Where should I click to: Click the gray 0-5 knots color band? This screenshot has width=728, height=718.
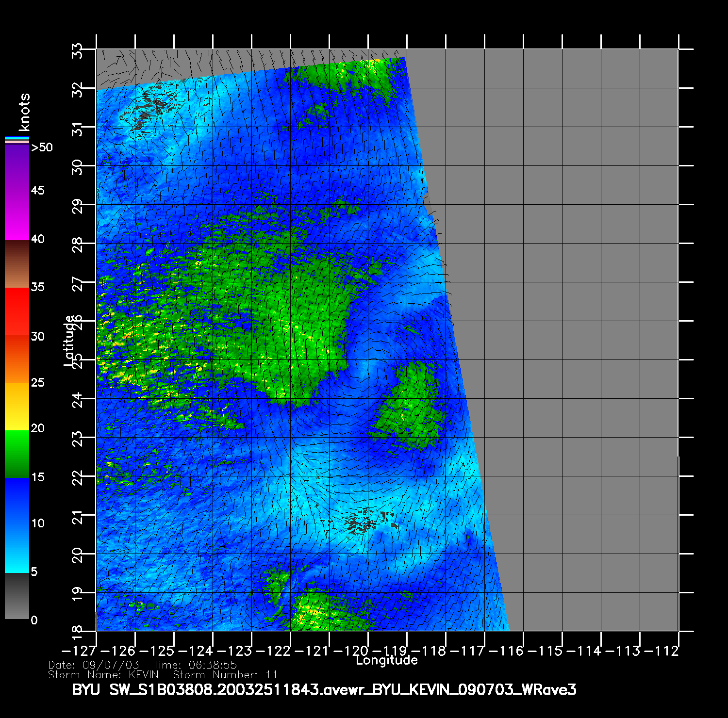pyautogui.click(x=17, y=596)
